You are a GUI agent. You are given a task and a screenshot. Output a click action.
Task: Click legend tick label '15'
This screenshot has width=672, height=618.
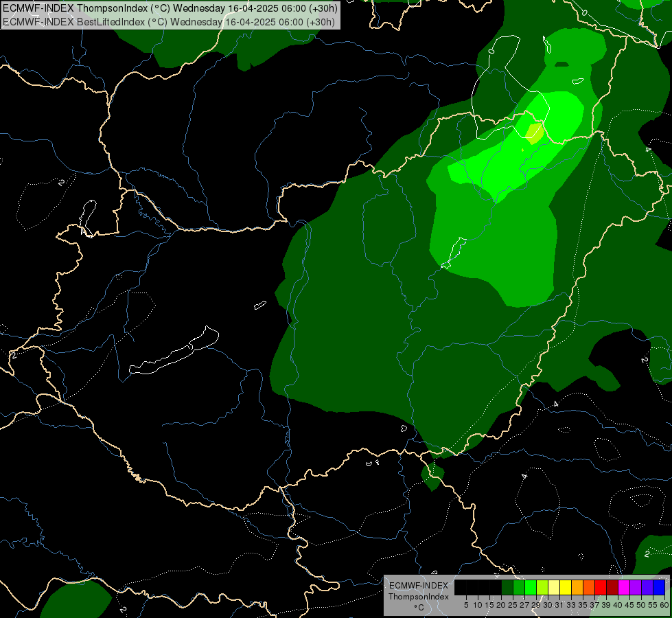pyautogui.click(x=489, y=605)
